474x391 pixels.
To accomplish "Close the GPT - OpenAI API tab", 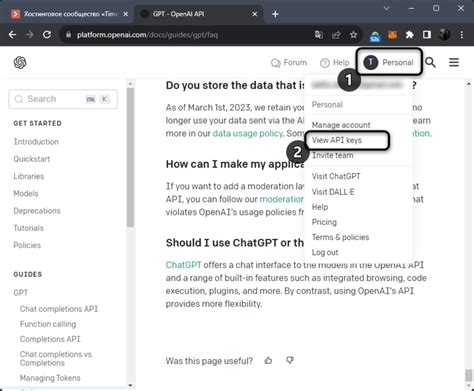I will pos(255,14).
